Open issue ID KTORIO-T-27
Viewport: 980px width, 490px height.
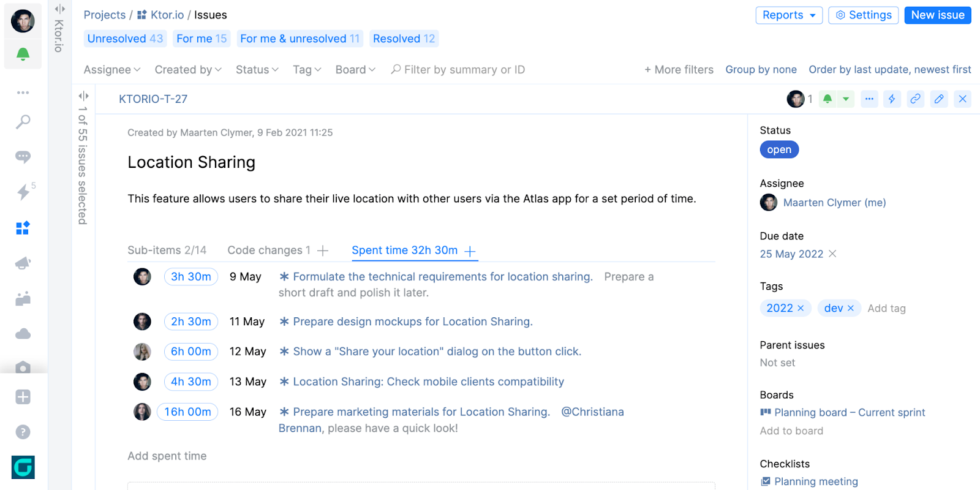[x=153, y=99]
